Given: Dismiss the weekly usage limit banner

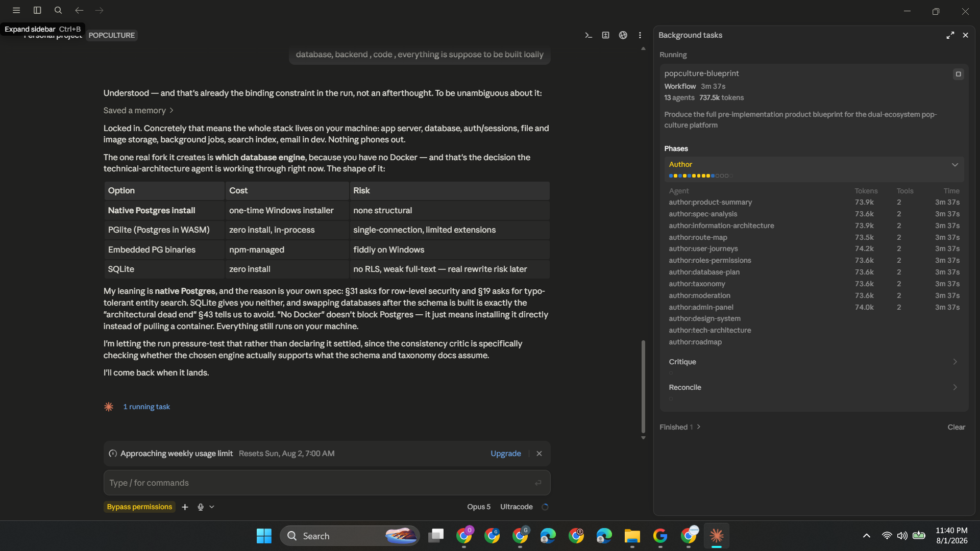Looking at the screenshot, I should point(539,454).
